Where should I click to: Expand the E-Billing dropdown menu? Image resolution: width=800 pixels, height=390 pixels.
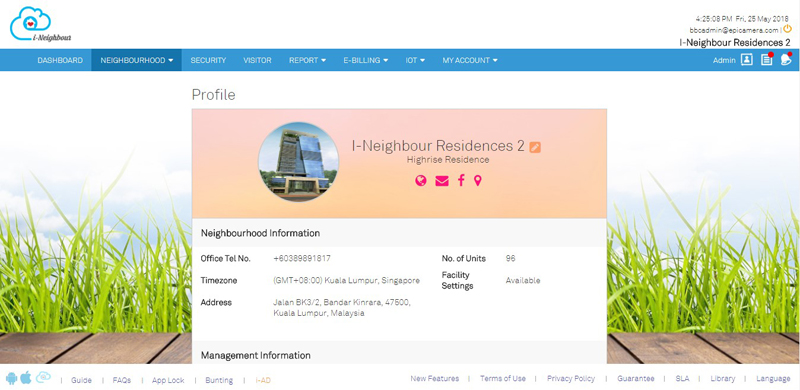coord(365,60)
